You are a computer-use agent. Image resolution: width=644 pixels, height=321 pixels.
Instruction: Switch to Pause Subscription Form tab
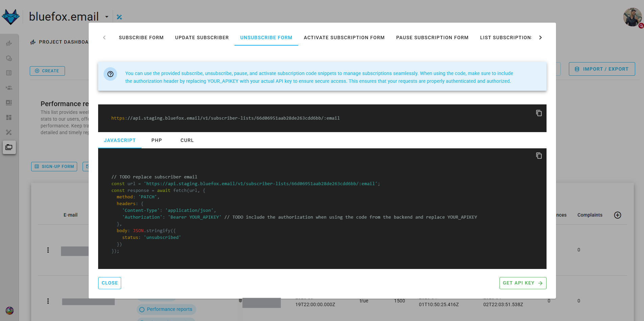432,38
